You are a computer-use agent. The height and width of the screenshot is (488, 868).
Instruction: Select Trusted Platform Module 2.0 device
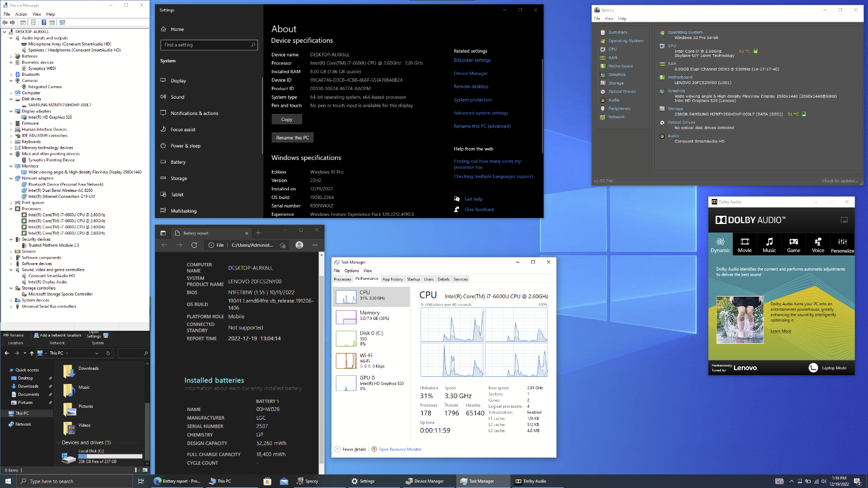pyautogui.click(x=54, y=245)
